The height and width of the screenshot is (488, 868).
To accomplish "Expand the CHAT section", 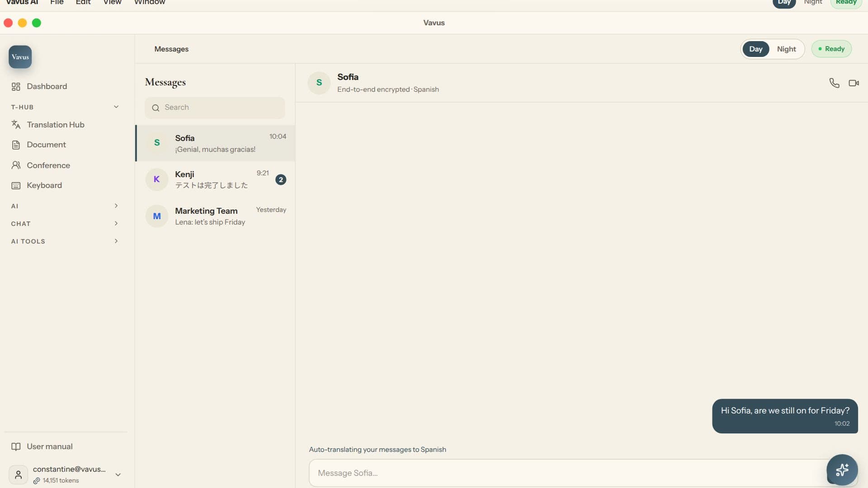I will pyautogui.click(x=116, y=224).
